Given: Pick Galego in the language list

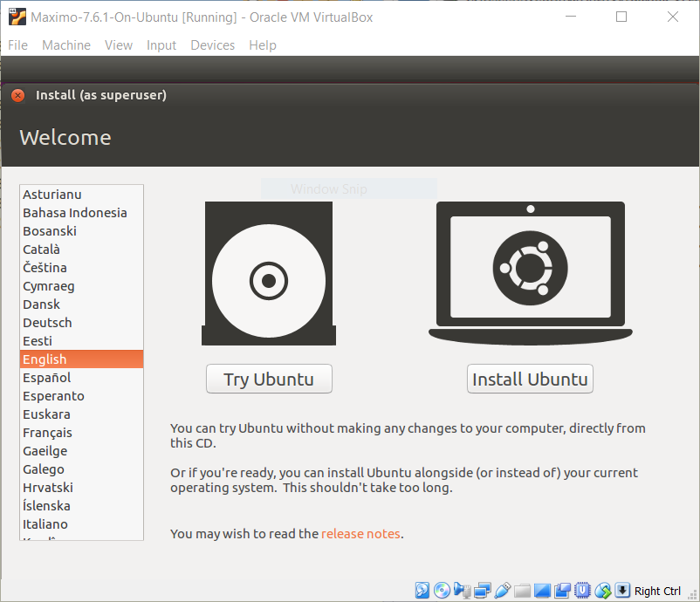Looking at the screenshot, I should [81, 469].
